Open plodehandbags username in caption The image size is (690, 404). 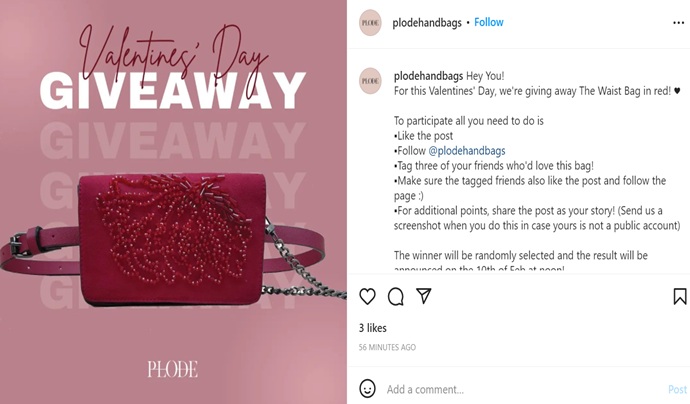[x=428, y=76]
